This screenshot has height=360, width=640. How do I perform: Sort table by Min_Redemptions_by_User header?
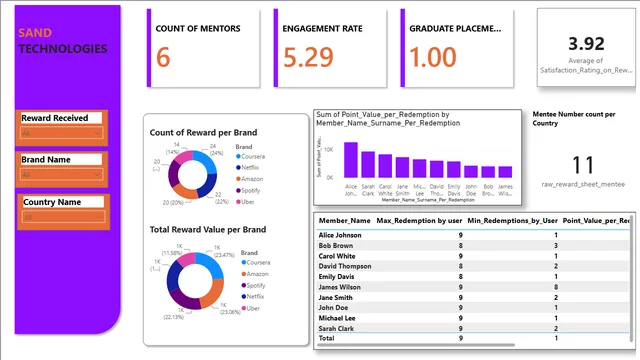[512, 221]
